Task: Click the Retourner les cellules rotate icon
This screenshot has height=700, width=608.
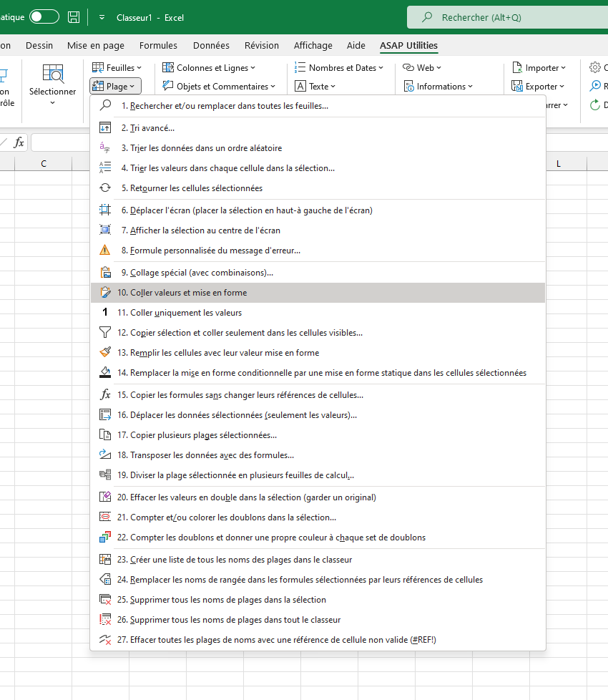Action: point(105,188)
